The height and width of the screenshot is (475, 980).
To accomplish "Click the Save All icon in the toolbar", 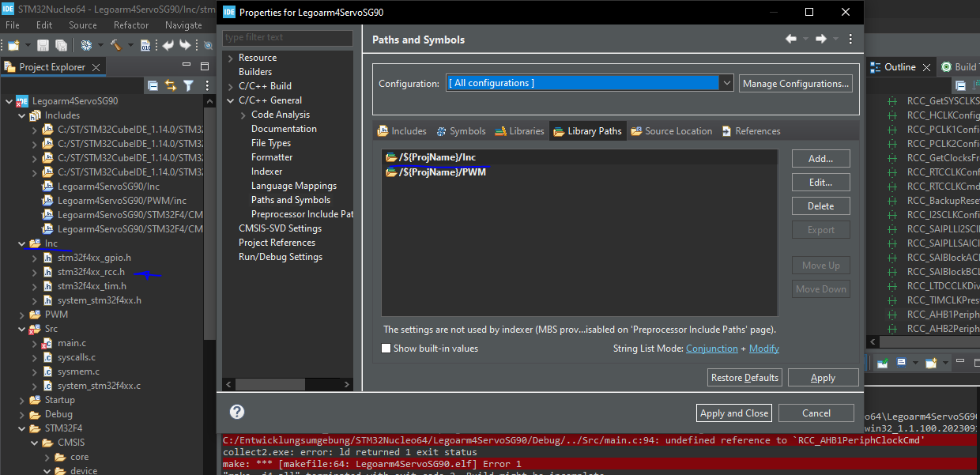I will point(59,45).
